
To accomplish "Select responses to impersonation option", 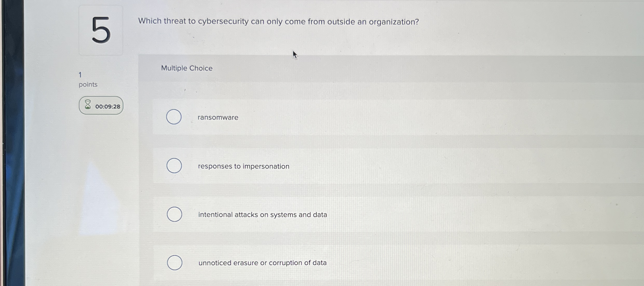I will (175, 165).
